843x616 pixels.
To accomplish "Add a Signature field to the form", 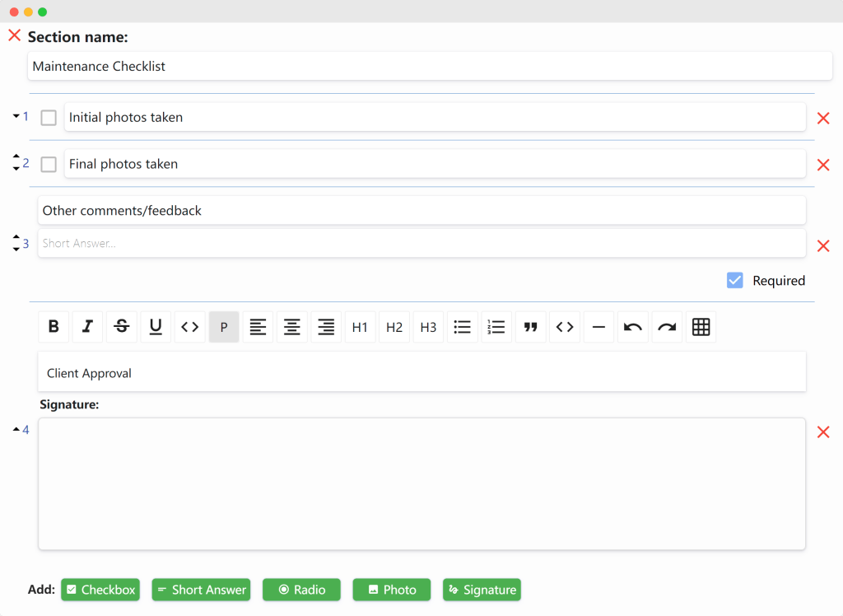I will point(482,590).
